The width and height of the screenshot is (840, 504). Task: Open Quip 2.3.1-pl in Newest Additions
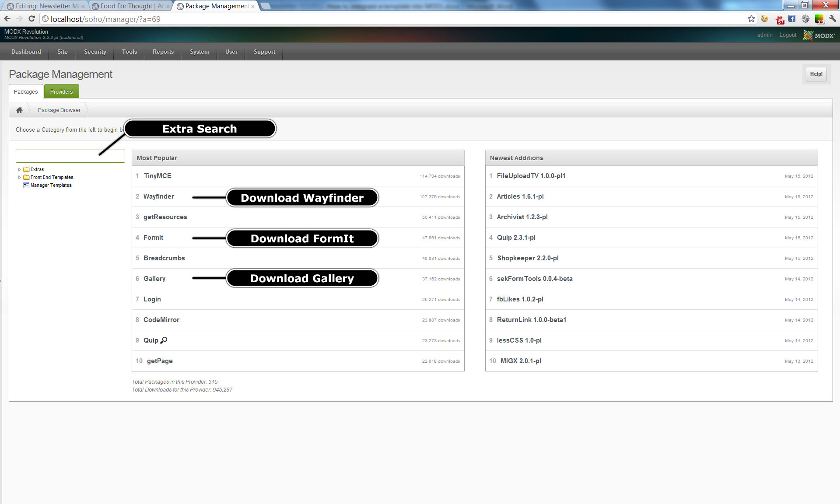tap(516, 238)
